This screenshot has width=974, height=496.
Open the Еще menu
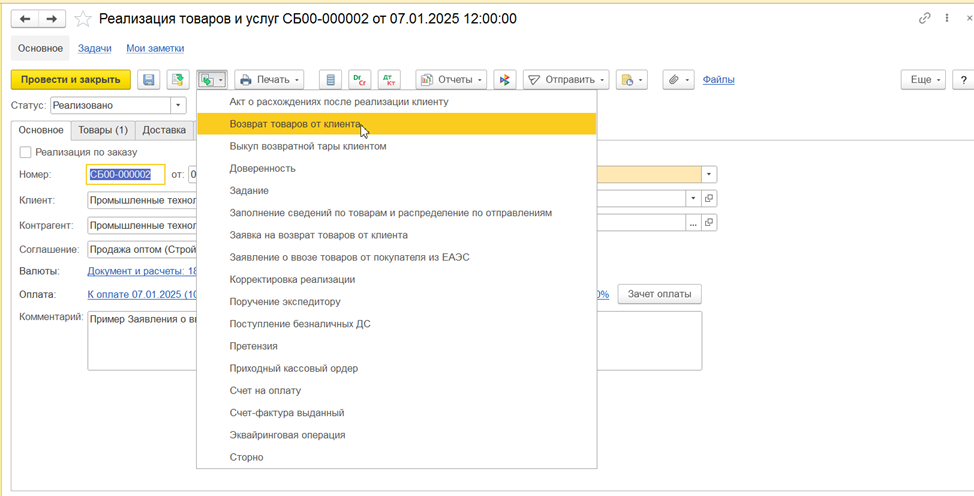point(924,80)
